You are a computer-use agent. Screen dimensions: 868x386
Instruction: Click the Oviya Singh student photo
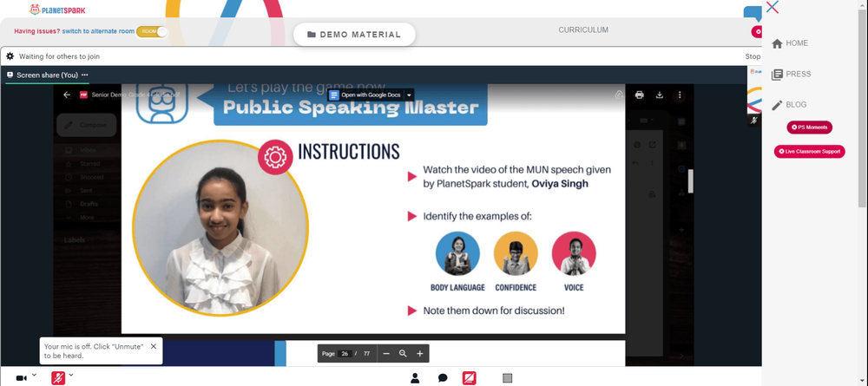[220, 228]
